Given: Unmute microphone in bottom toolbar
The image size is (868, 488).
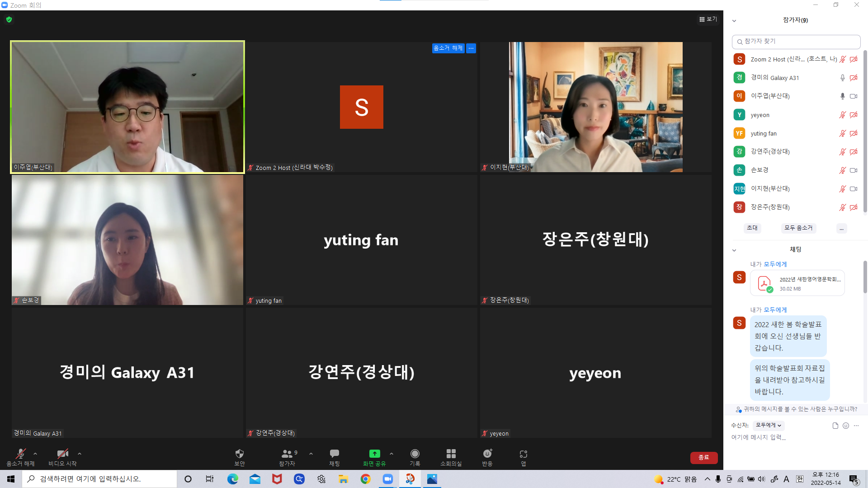Looking at the screenshot, I should click(x=20, y=454).
